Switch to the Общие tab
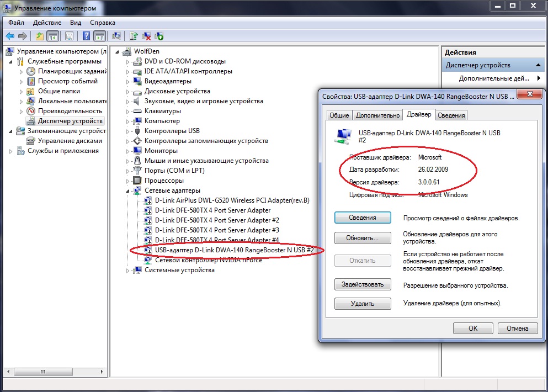This screenshot has width=548, height=392. (x=339, y=115)
